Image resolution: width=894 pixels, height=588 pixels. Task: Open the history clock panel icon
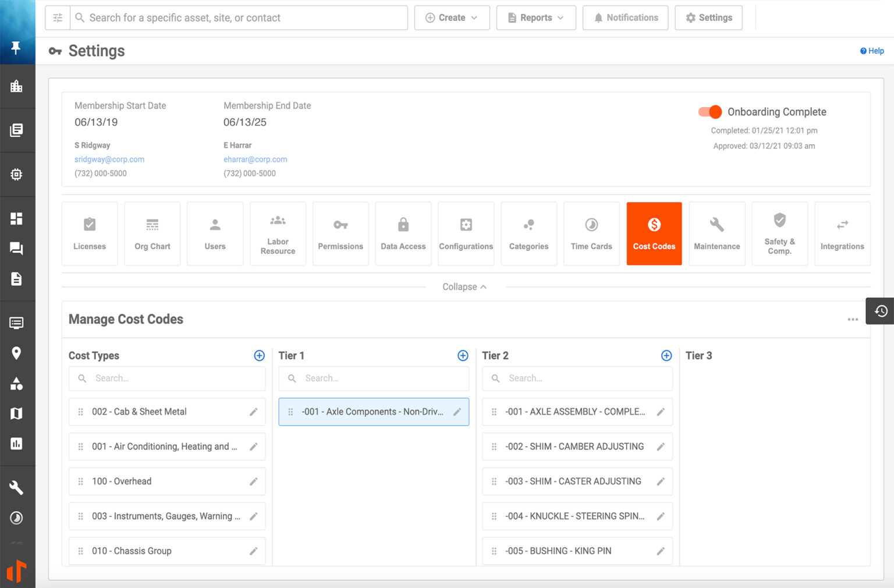coord(881,311)
